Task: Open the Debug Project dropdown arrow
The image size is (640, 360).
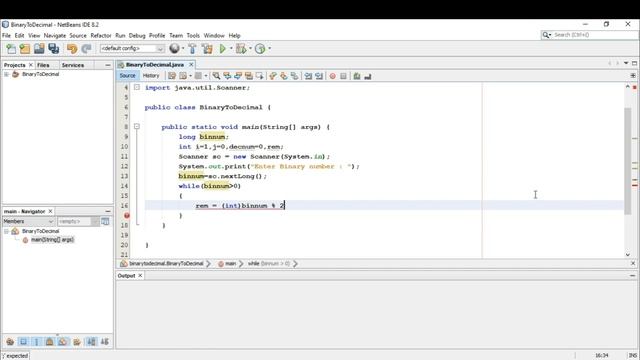Action: 250,49
